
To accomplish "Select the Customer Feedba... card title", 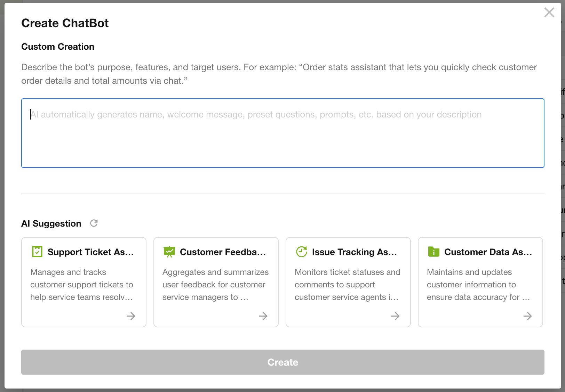I will click(223, 252).
